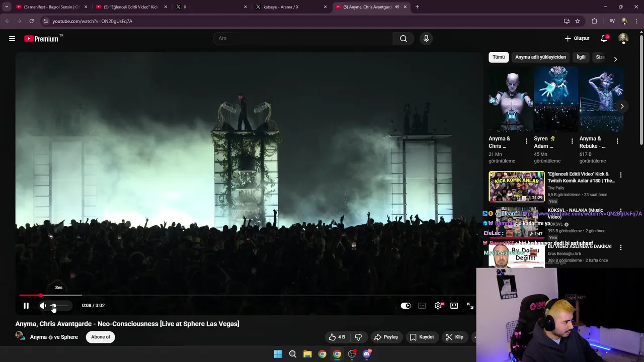The width and height of the screenshot is (644, 362).
Task: Open YouTube account avatar menu
Action: [x=623, y=38]
